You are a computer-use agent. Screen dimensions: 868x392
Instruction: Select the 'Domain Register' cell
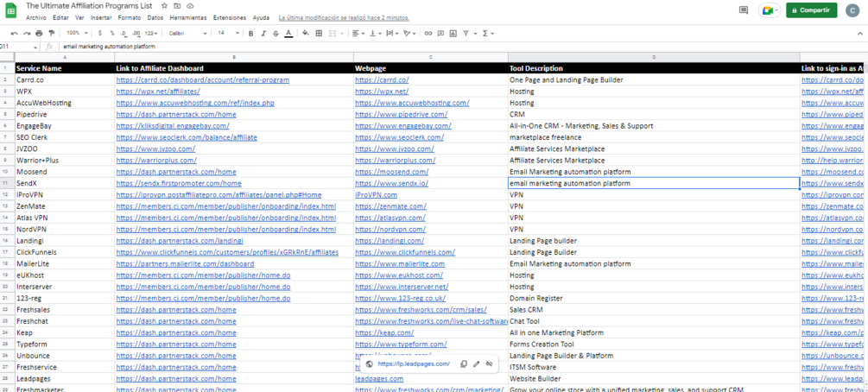(654, 299)
